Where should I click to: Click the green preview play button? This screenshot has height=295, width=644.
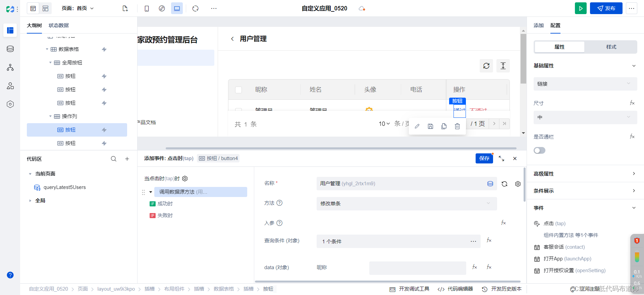click(x=581, y=8)
